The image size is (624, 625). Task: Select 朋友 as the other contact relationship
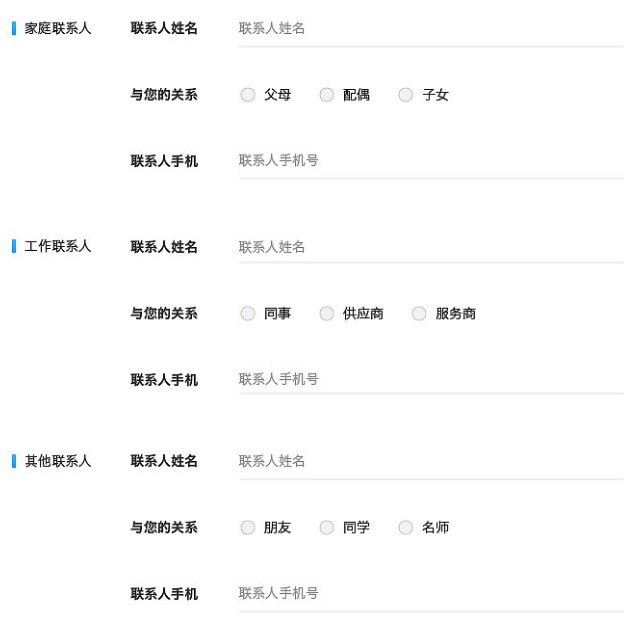(248, 528)
